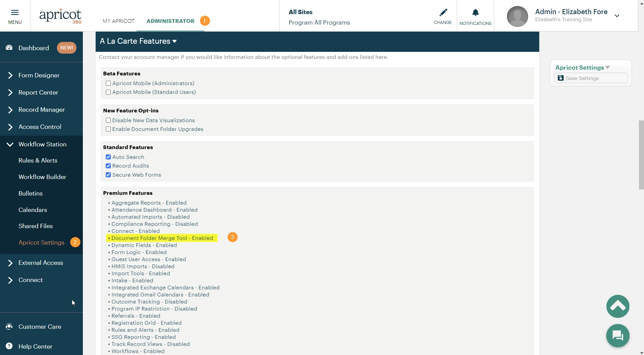Expand the Access Control chevron
Image resolution: width=644 pixels, height=355 pixels.
pyautogui.click(x=10, y=127)
